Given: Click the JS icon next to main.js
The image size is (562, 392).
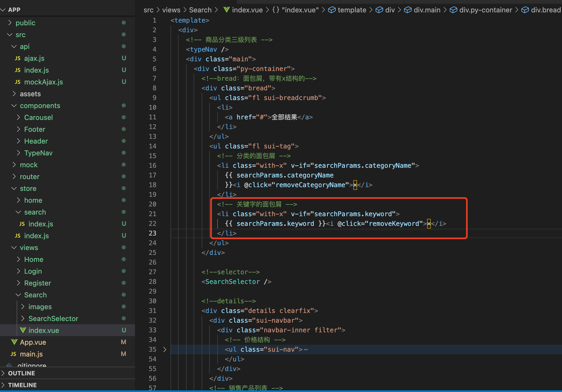Looking at the screenshot, I should pyautogui.click(x=13, y=354).
